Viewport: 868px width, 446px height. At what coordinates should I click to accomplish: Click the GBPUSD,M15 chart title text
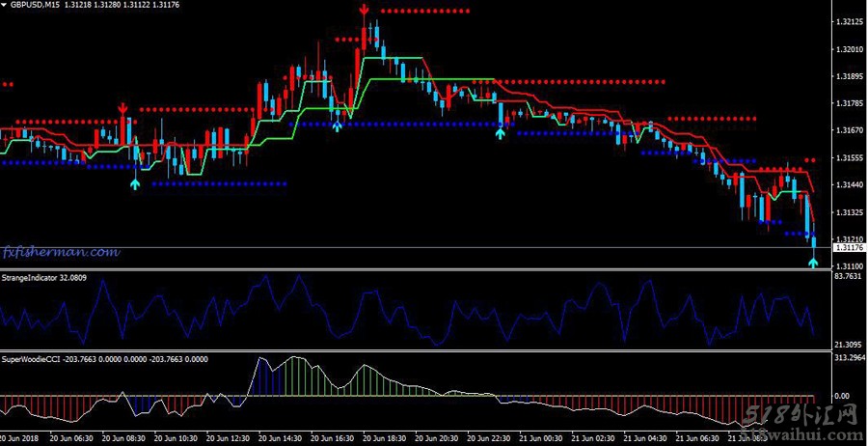tap(35, 5)
